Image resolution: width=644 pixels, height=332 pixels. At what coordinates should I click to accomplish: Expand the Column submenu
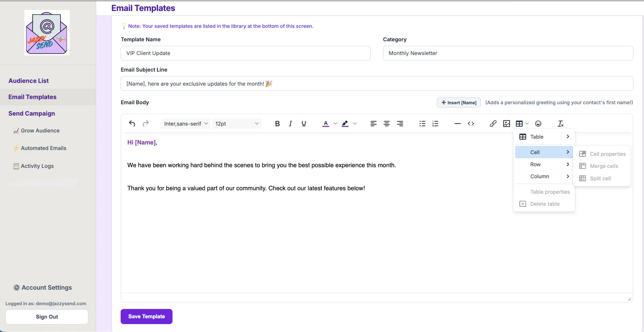(544, 176)
